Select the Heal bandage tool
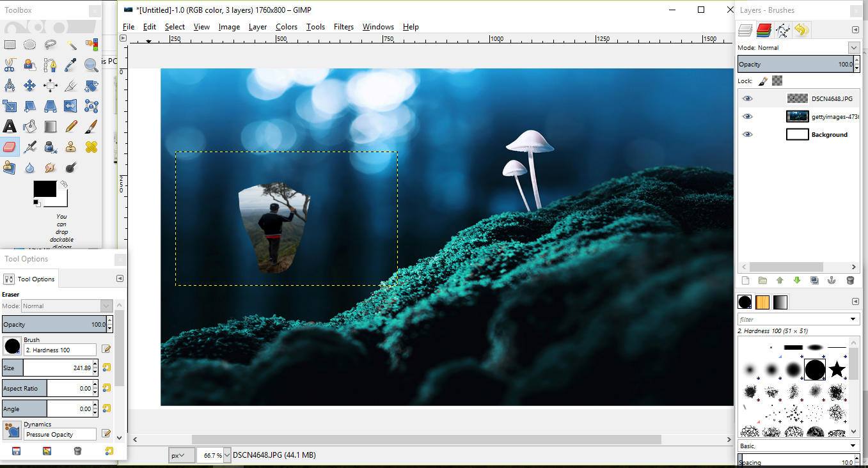The height and width of the screenshot is (468, 868). [x=91, y=147]
